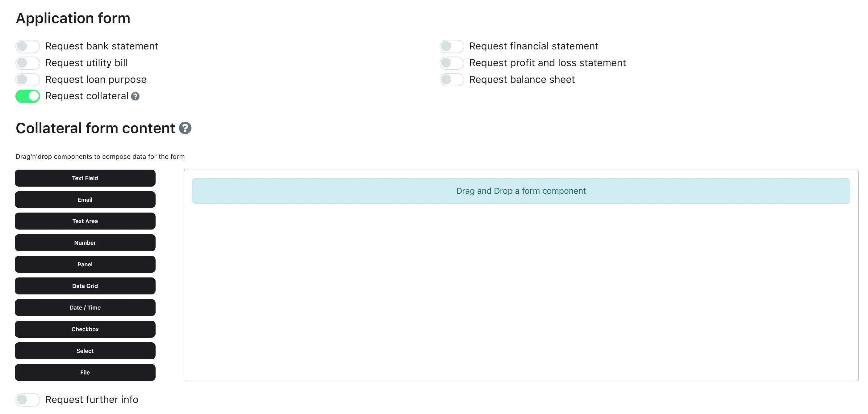
Task: Select the Panel component button
Action: click(x=85, y=264)
